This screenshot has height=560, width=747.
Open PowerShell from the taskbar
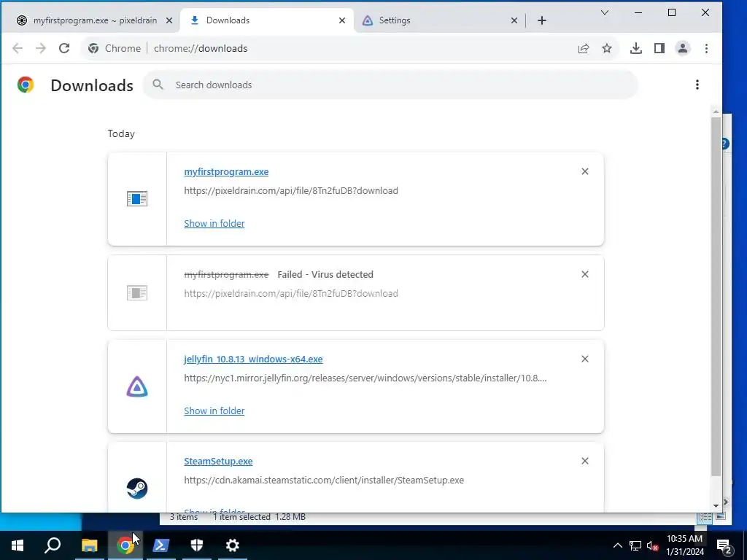point(160,545)
